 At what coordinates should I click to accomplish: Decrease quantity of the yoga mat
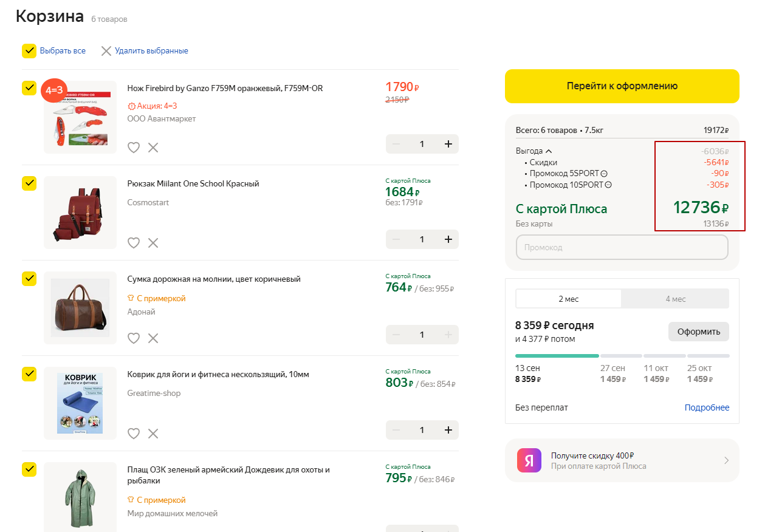pyautogui.click(x=396, y=430)
